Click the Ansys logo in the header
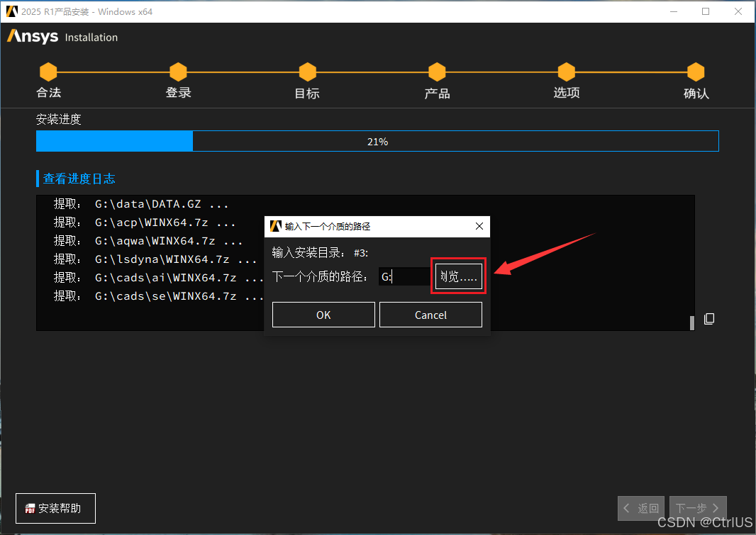 pyautogui.click(x=33, y=36)
